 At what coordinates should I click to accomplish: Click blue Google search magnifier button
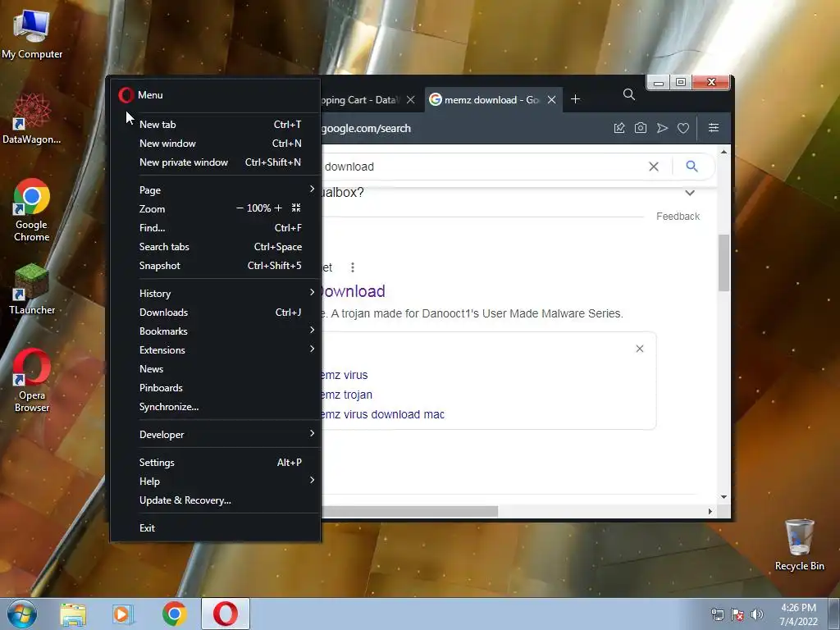click(692, 166)
